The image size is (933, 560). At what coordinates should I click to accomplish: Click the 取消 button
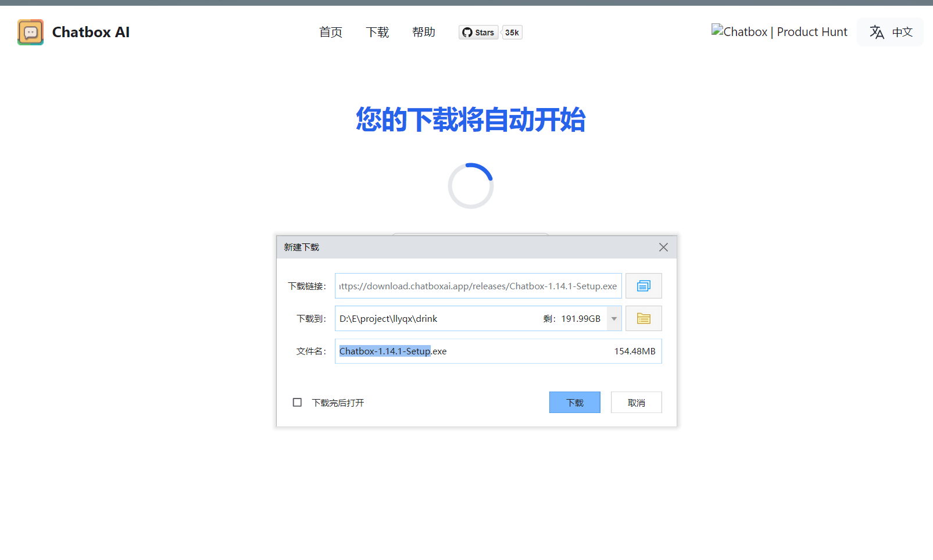[636, 403]
